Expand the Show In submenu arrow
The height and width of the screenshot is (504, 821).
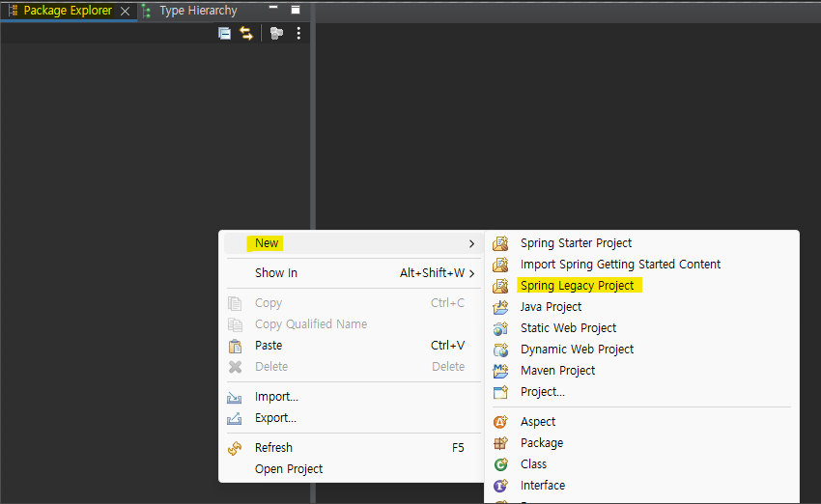[x=472, y=273]
